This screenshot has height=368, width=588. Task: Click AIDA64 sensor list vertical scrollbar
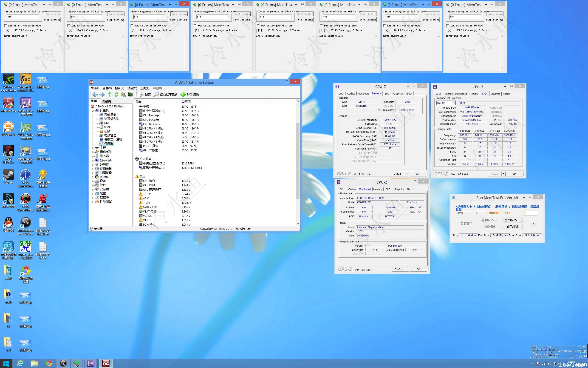pyautogui.click(x=298, y=161)
